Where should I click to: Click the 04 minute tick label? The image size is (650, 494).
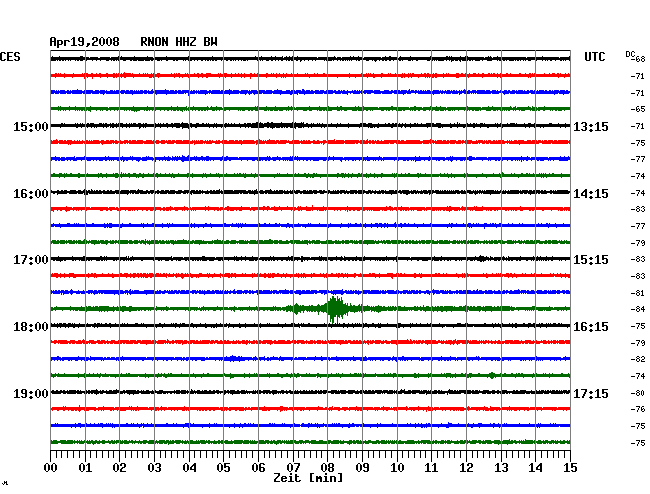(x=189, y=467)
